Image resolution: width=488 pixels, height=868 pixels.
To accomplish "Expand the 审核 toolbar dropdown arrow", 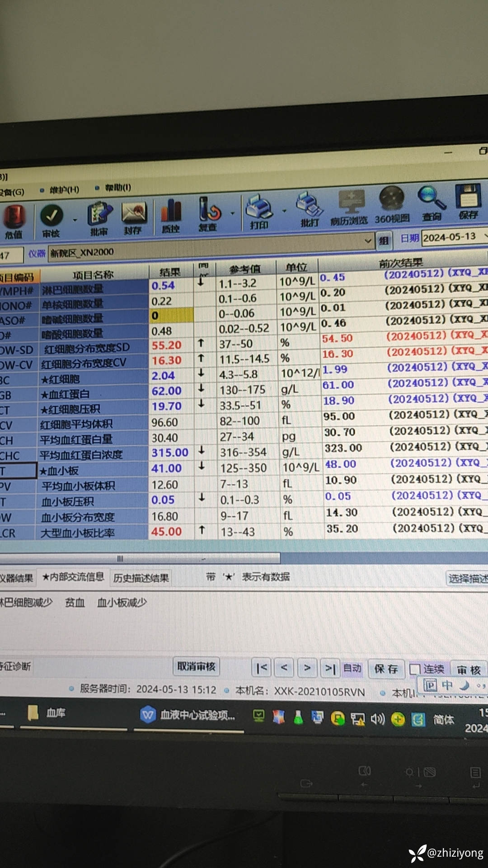I will [75, 220].
